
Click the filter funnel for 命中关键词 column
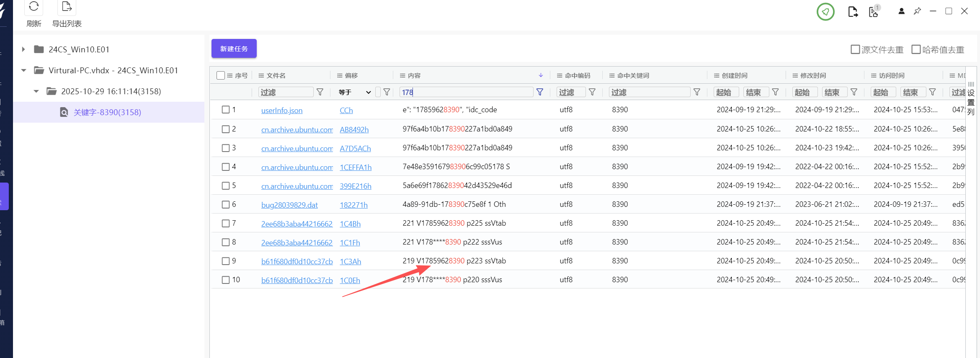coord(697,92)
